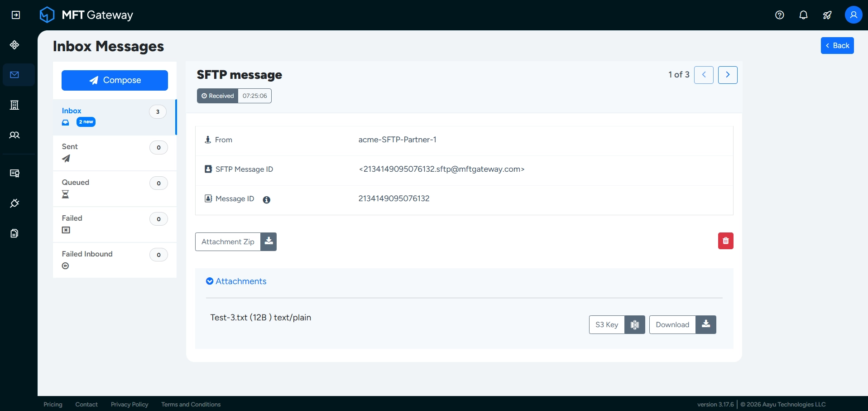Collapse the Attachments section
The height and width of the screenshot is (411, 868).
(236, 281)
